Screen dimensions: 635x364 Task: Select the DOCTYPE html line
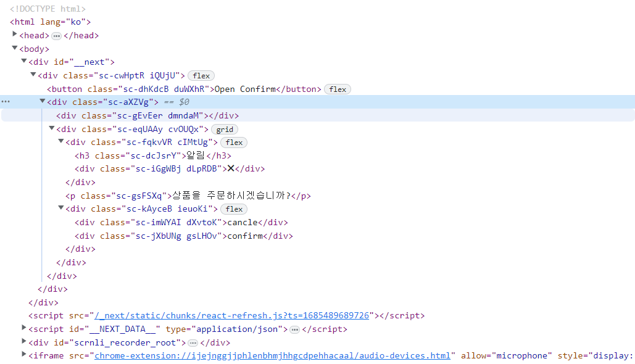(48, 9)
